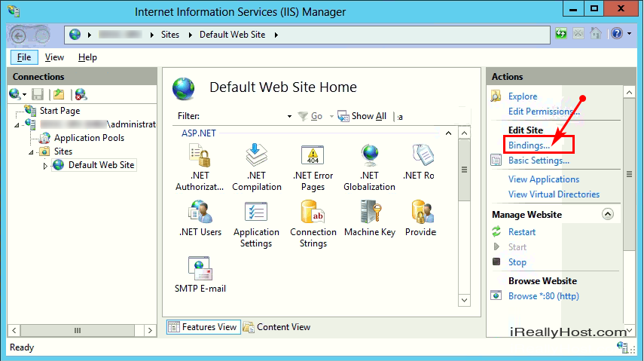The height and width of the screenshot is (361, 644).
Task: Collapse the Manage Website section
Action: (x=608, y=214)
